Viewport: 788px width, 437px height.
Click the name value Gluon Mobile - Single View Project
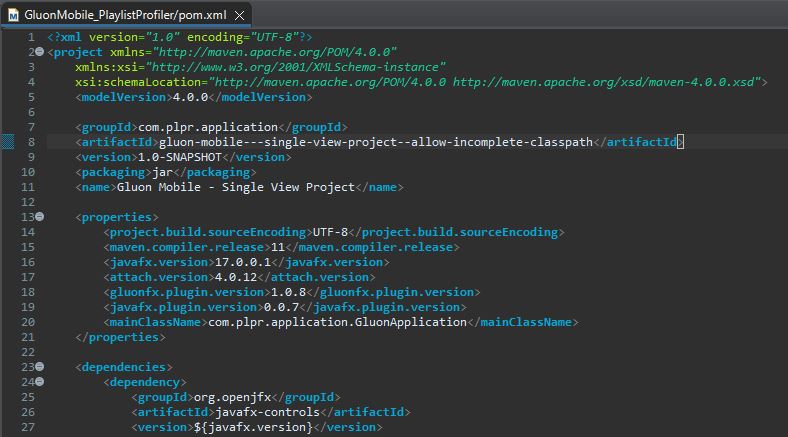tap(236, 187)
